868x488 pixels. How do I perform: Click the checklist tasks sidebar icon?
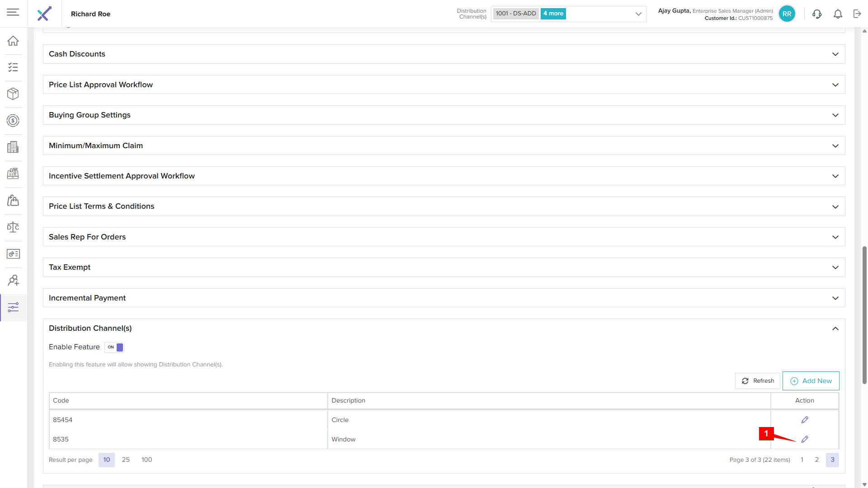[13, 67]
